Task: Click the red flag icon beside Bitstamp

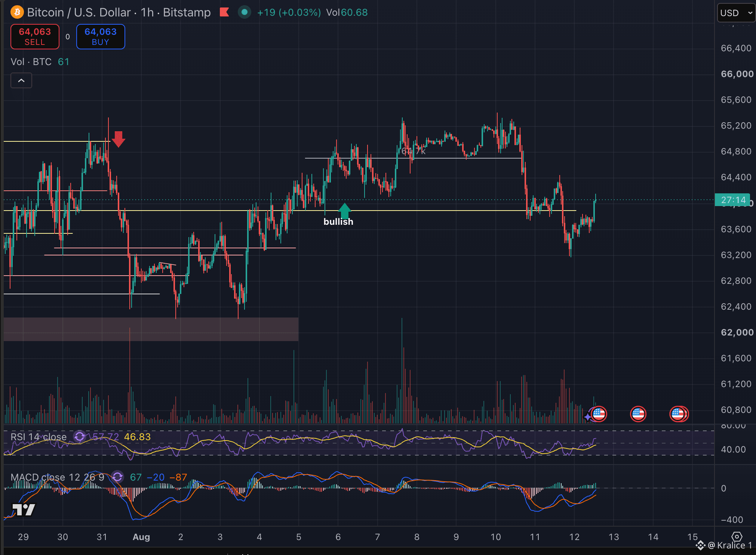Action: coord(224,12)
